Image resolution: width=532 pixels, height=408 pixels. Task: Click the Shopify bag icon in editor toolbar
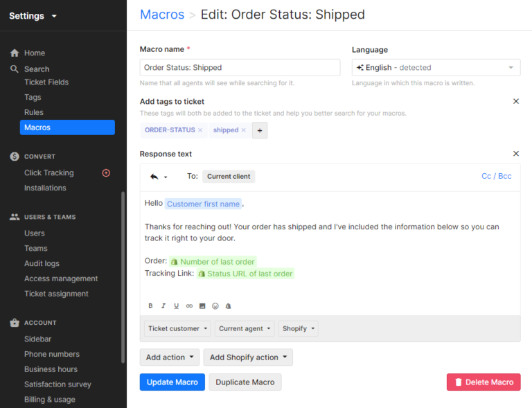tap(228, 305)
